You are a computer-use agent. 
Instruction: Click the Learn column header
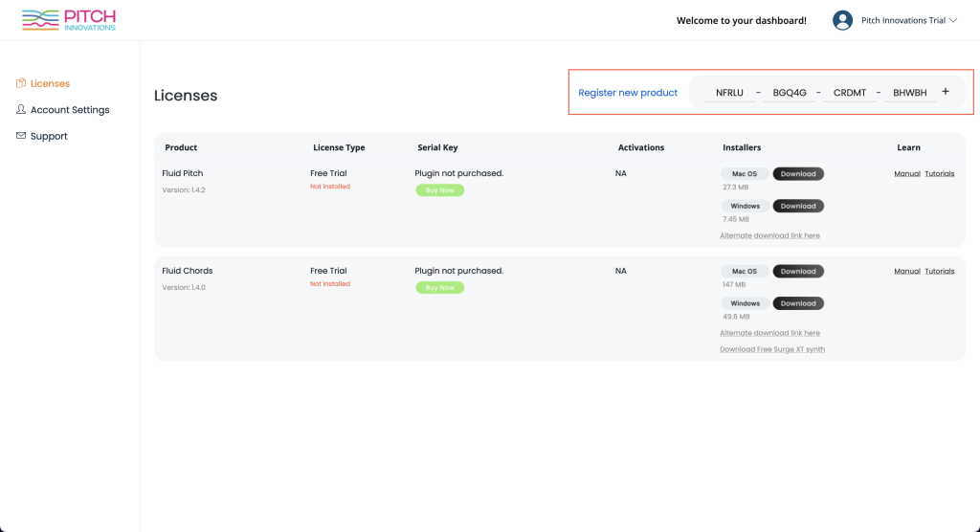909,147
